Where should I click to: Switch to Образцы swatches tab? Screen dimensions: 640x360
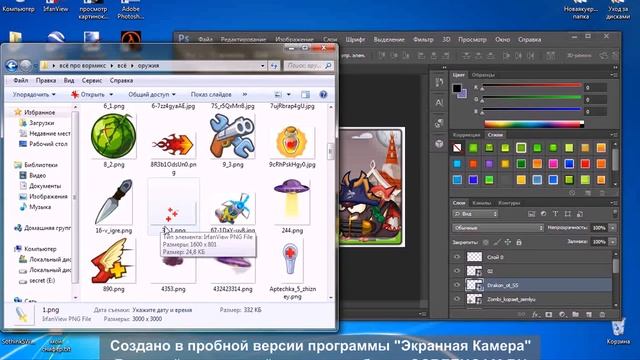pos(483,75)
